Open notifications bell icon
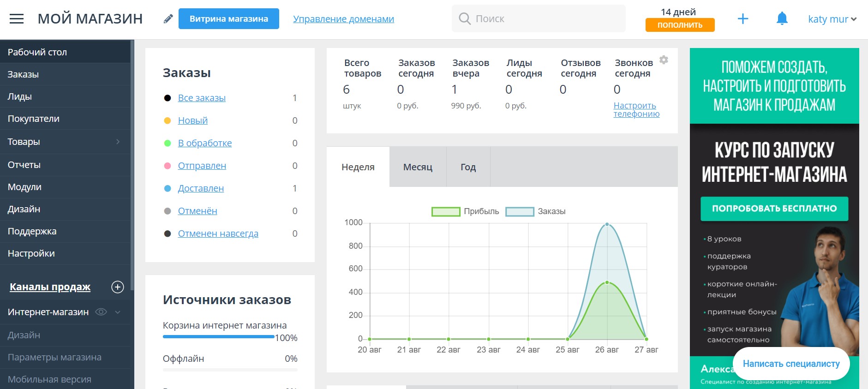 pos(782,19)
